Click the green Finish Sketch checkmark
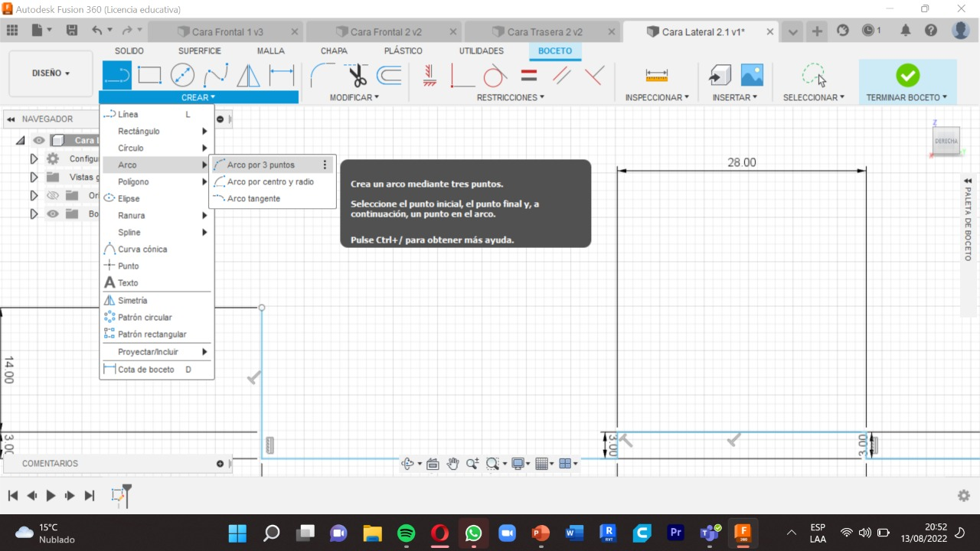The height and width of the screenshot is (551, 980). (x=907, y=75)
